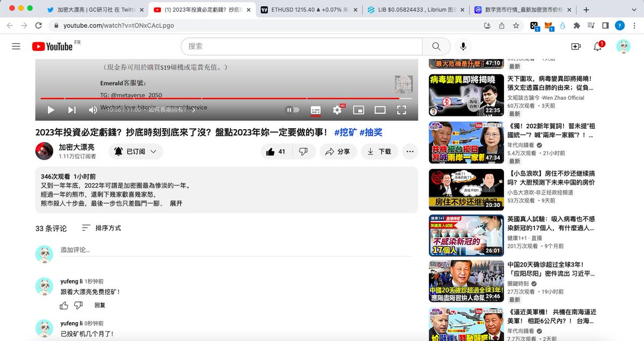Mute the video volume
This screenshot has height=341, width=644.
(x=93, y=110)
